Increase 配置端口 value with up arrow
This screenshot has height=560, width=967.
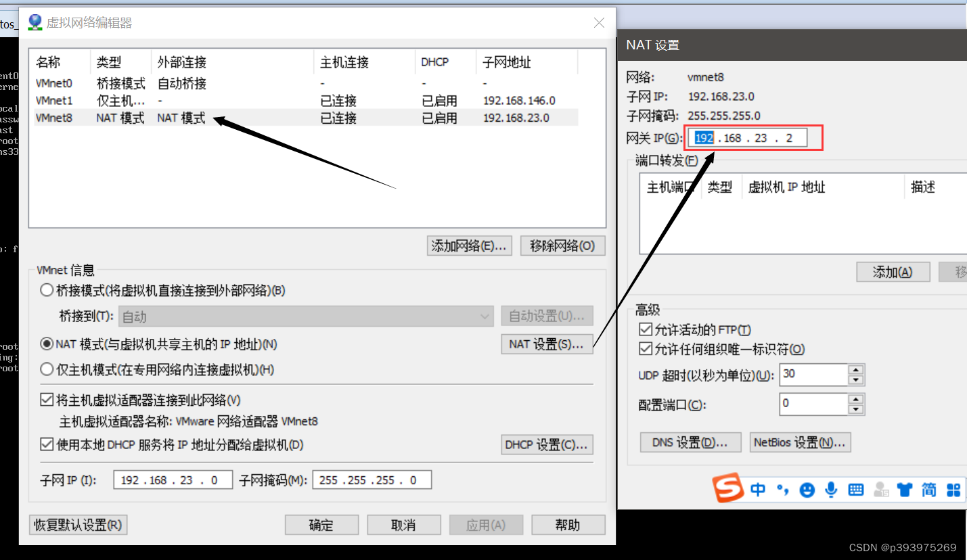[x=856, y=400]
